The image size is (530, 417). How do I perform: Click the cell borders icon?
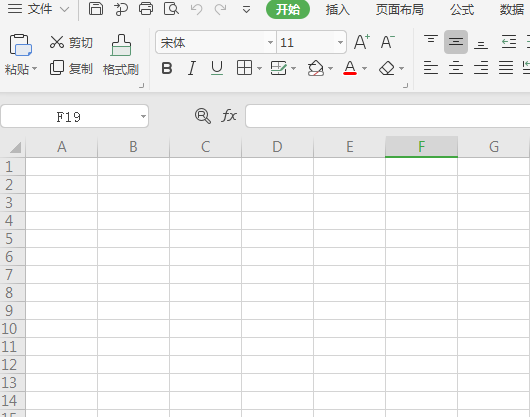tap(244, 68)
